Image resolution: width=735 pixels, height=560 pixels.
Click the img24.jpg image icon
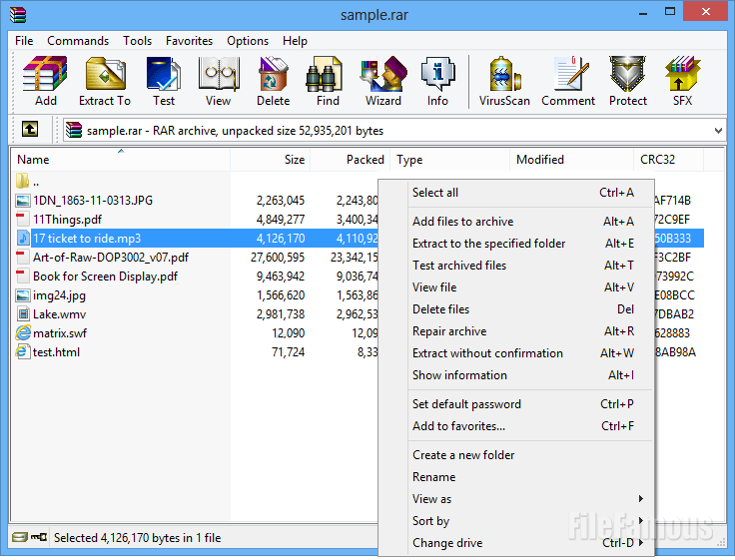23,295
